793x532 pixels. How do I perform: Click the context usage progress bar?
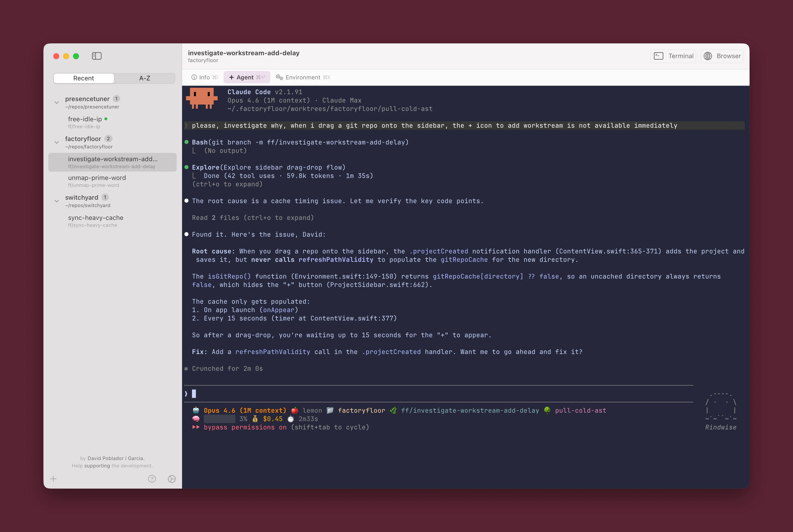[219, 419]
